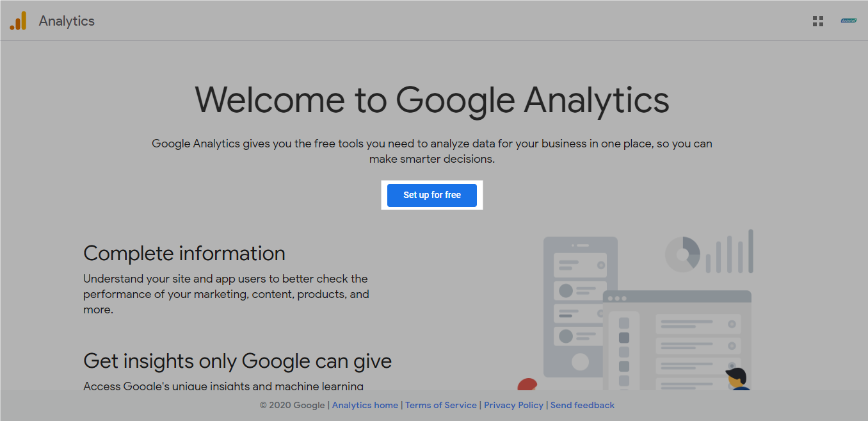Open the Terms of Service link
Screen dimensions: 868x421
point(441,405)
